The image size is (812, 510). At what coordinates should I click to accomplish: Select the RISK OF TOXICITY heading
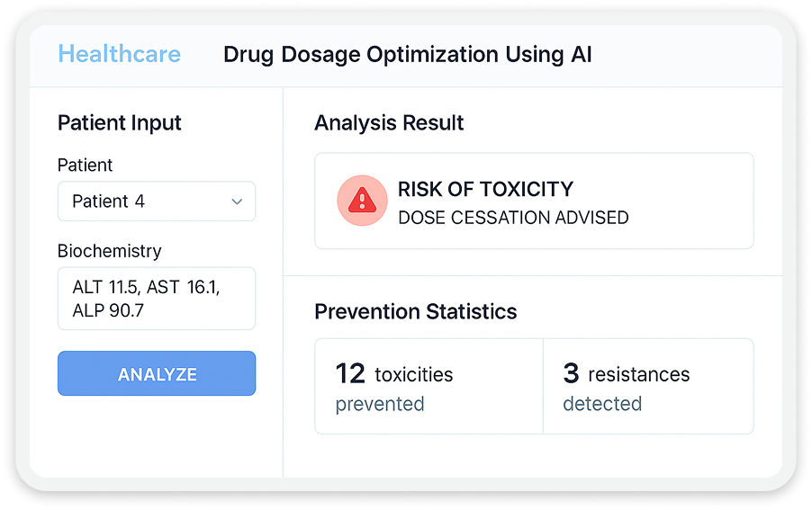485,189
